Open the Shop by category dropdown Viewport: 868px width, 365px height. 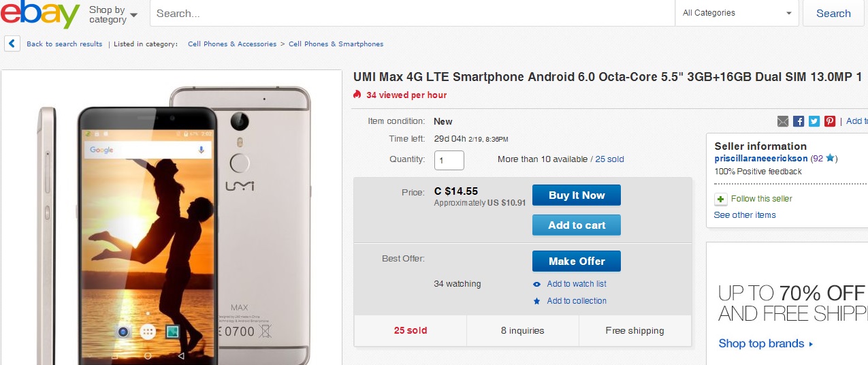(113, 14)
